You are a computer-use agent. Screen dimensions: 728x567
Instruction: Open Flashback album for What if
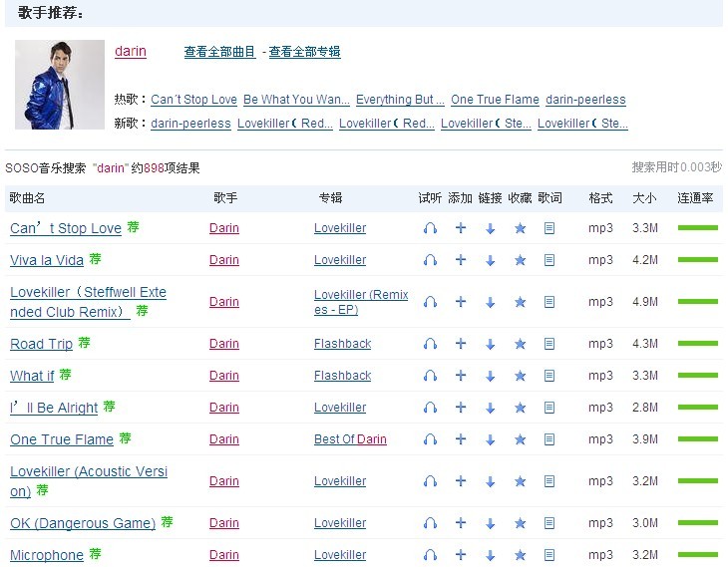coord(343,376)
